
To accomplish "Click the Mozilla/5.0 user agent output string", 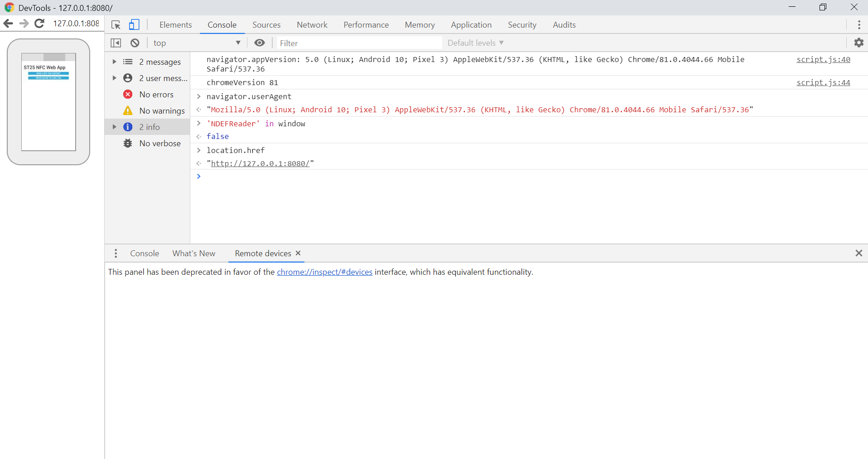I will click(480, 110).
